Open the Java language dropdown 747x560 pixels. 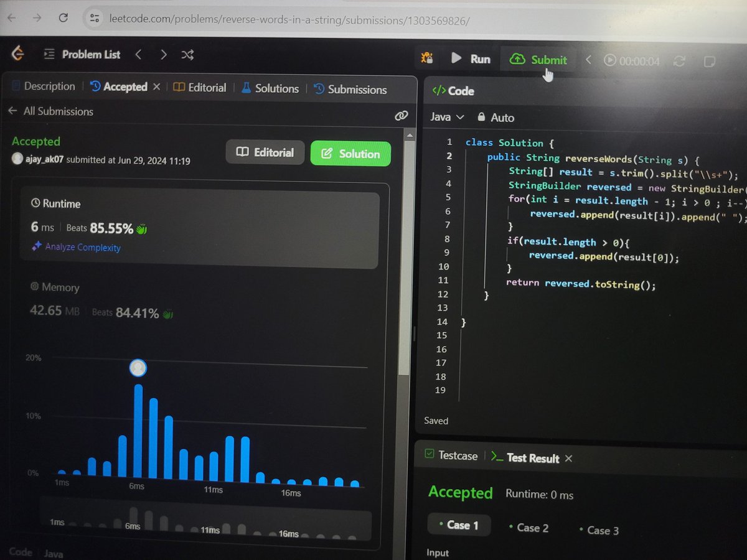coord(447,117)
